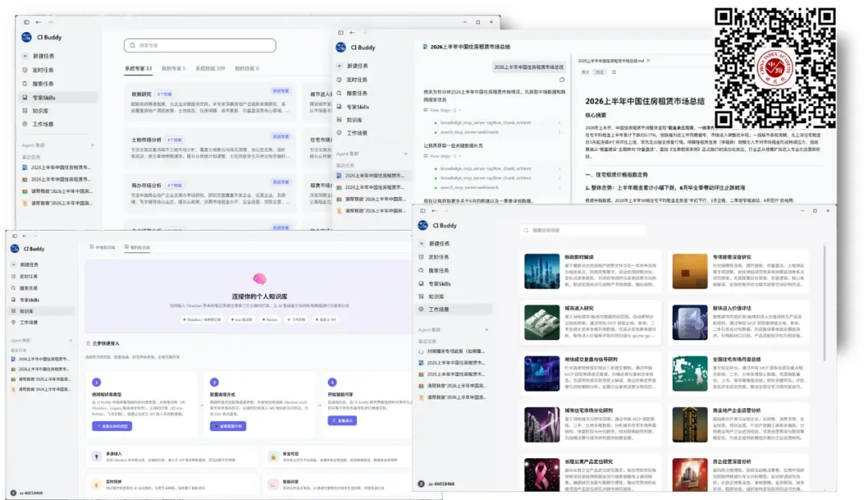Toggle sidebar panel icon in 专家Skills window

(x=27, y=23)
